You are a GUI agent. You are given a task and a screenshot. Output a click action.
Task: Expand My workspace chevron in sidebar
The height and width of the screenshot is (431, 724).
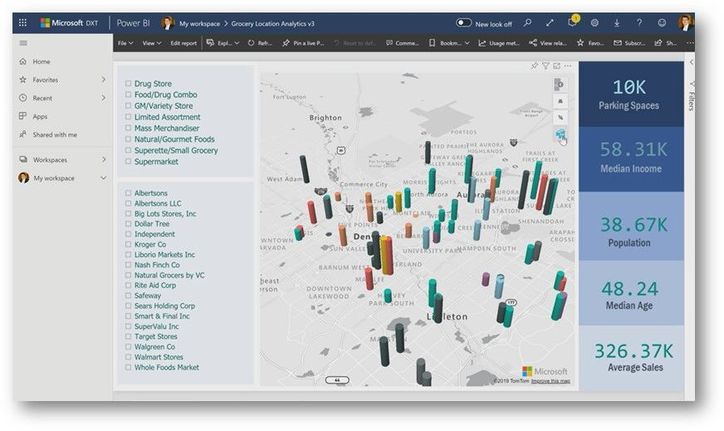pyautogui.click(x=103, y=178)
